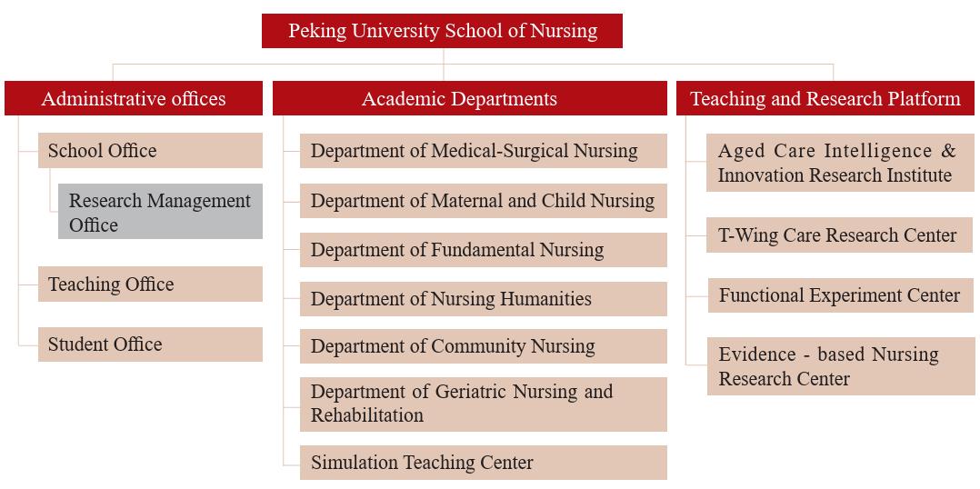Open Department of Community Nursing
The width and height of the screenshot is (980, 489).
click(x=483, y=346)
